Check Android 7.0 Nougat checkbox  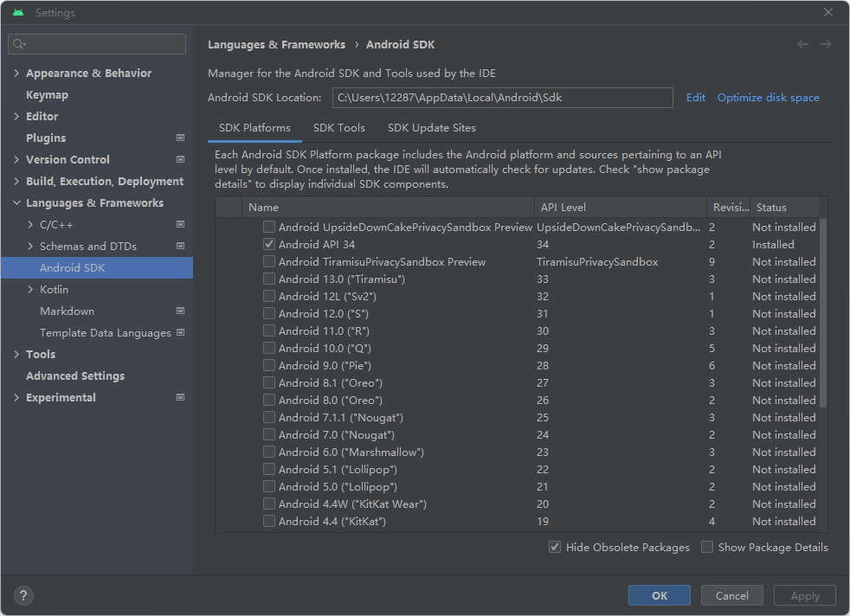[269, 434]
